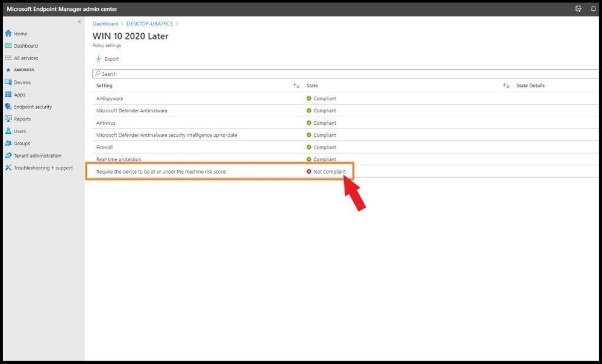
Task: Click the WIN 10 2020 Later title
Action: pos(131,36)
